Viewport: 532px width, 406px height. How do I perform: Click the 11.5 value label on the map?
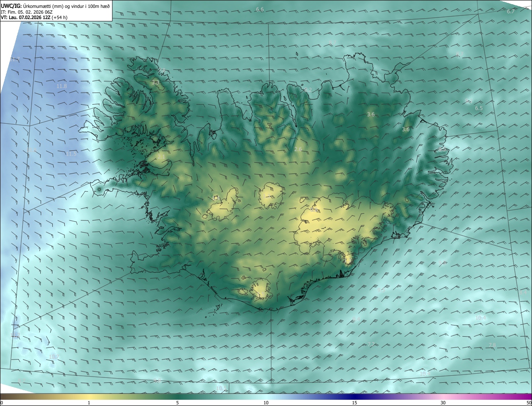coord(71,154)
